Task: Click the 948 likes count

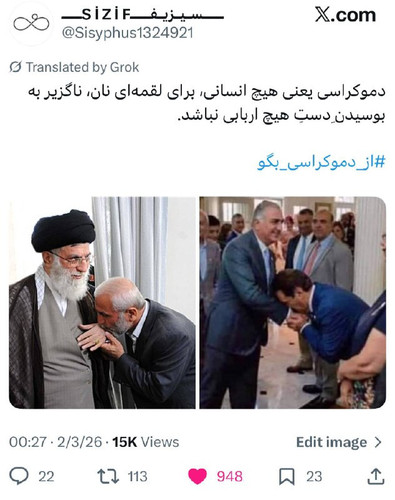Action: (230, 476)
